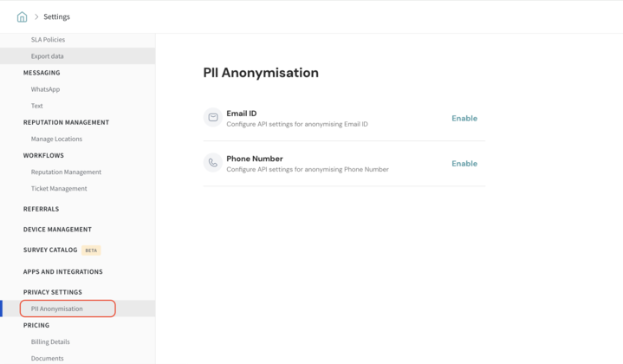The height and width of the screenshot is (364, 623).
Task: Open WhatsApp messaging settings
Action: coord(45,89)
